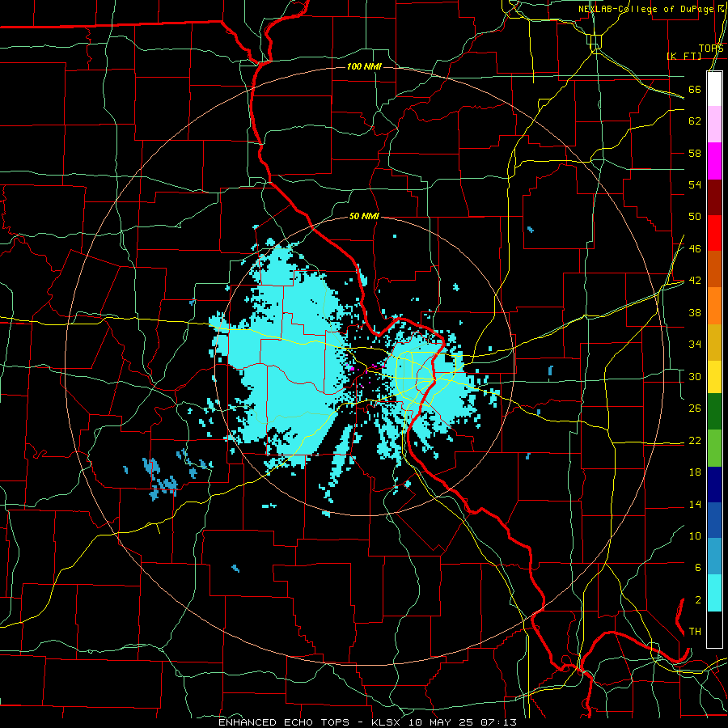Click the navy blue legend swatch
Viewport: 728px width, 728px height.
click(x=714, y=485)
